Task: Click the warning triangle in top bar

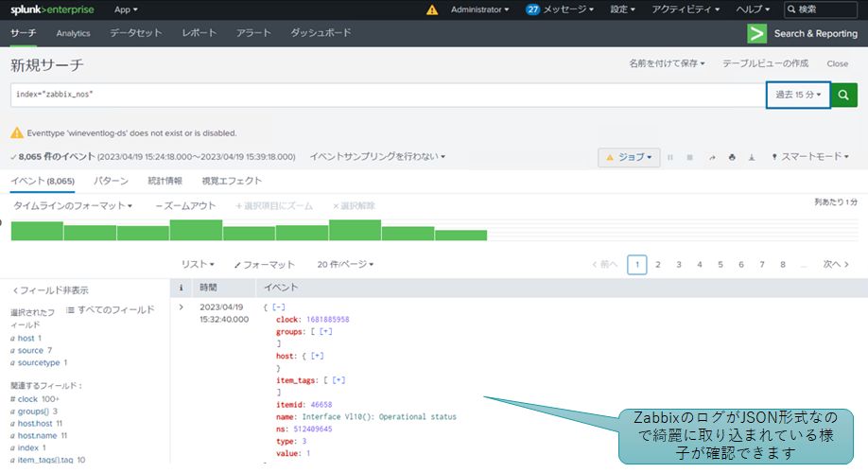Action: [x=432, y=10]
